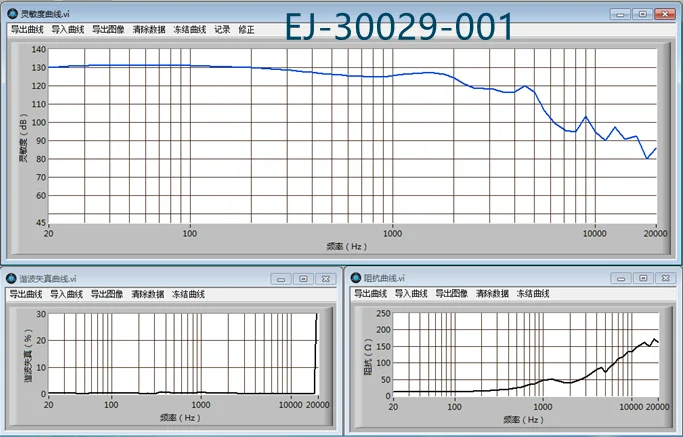Click the 130 tick on sensitivity y-axis
The image size is (683, 437).
(39, 68)
